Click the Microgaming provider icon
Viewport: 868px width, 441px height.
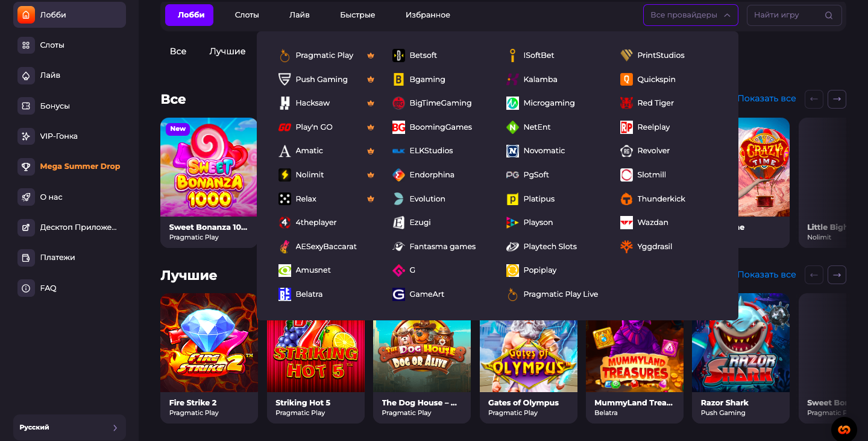(512, 103)
